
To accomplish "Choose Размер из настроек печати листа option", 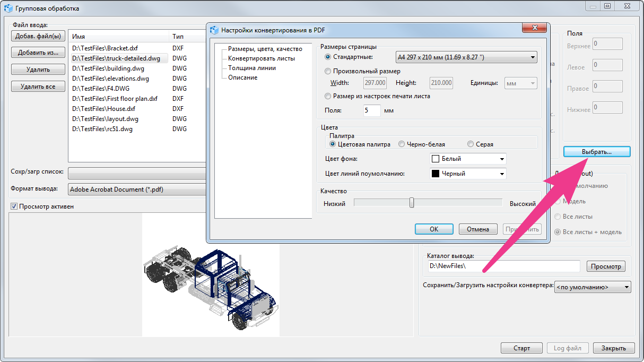I will point(327,96).
